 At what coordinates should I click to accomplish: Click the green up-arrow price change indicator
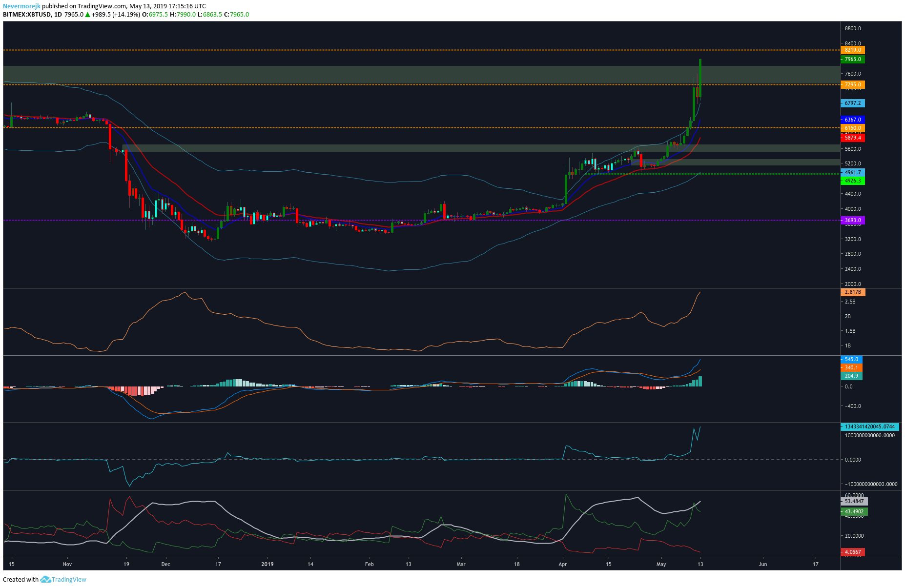(x=87, y=15)
